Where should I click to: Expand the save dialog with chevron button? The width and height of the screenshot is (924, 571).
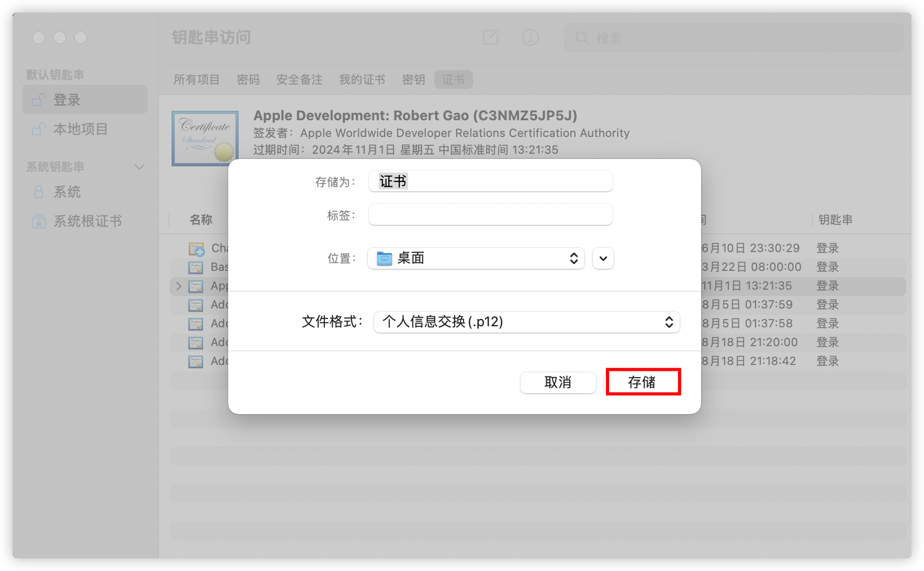(603, 258)
